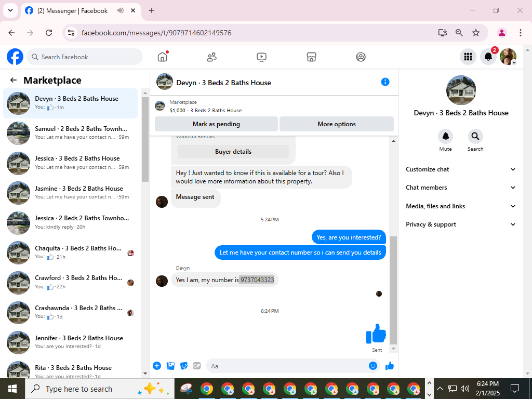Open more actions with the plus icon
Screen dimensions: 532x399
(x=157, y=366)
